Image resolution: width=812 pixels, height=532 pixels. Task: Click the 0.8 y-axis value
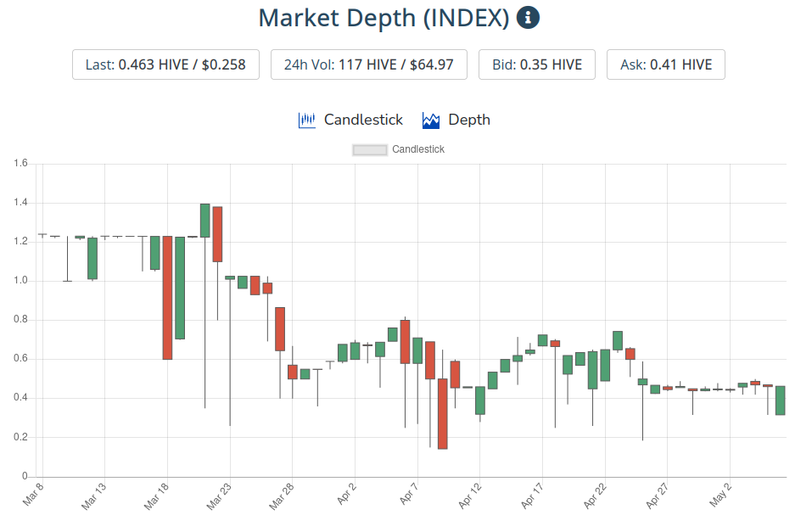20,320
